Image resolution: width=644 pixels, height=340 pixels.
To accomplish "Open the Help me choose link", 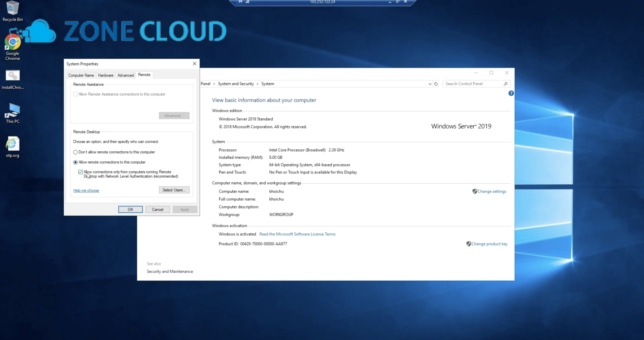I will [86, 190].
